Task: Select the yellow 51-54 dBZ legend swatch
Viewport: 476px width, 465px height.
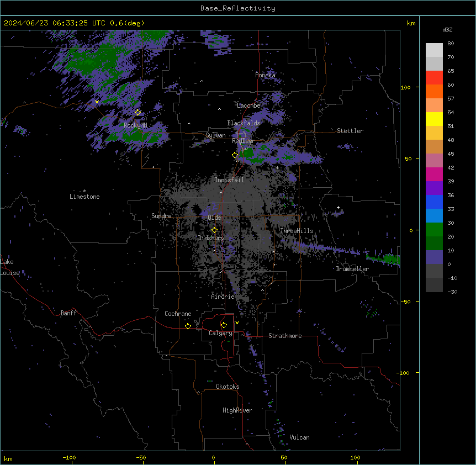Action: 434,119
